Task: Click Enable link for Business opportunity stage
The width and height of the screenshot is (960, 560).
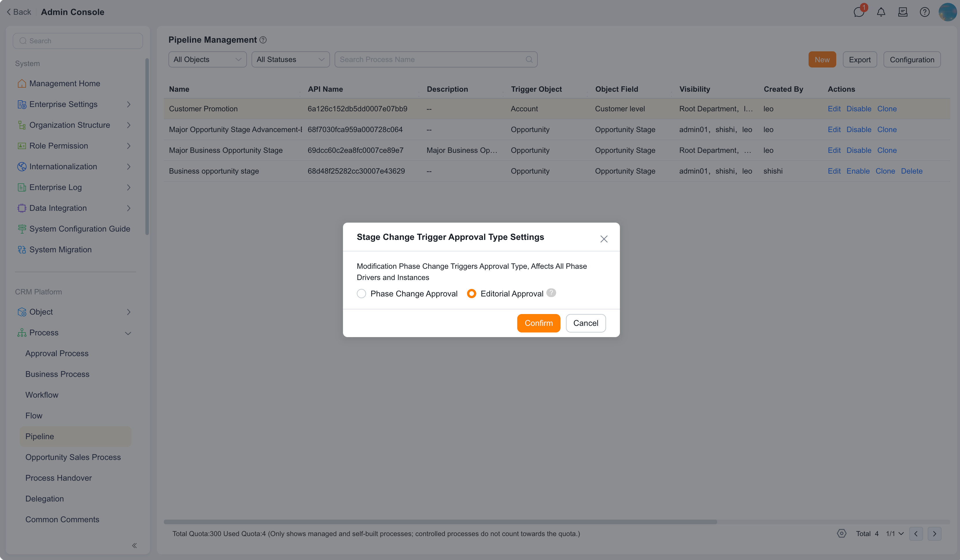Action: pyautogui.click(x=858, y=171)
